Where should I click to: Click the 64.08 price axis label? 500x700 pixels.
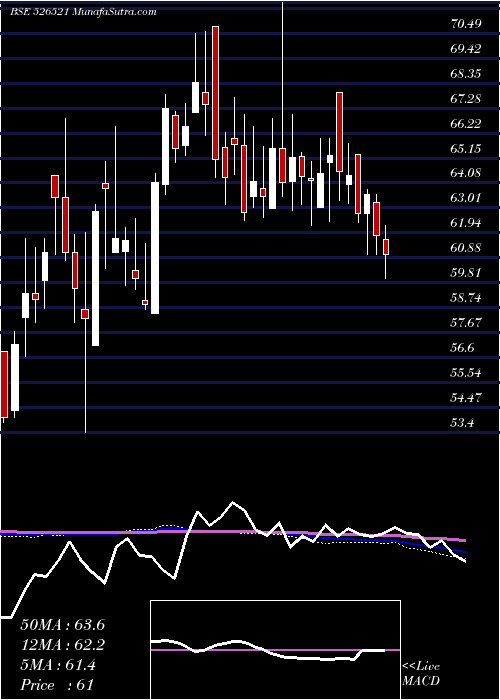[x=466, y=173]
